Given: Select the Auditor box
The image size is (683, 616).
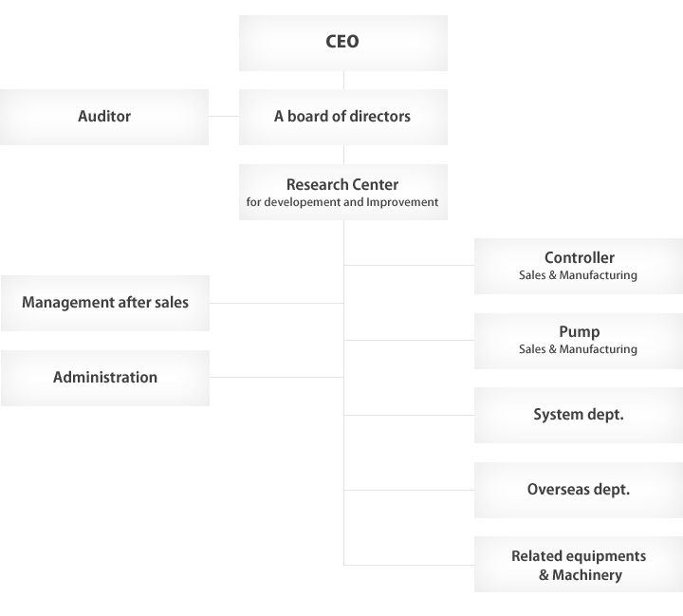Looking at the screenshot, I should coord(104,118).
